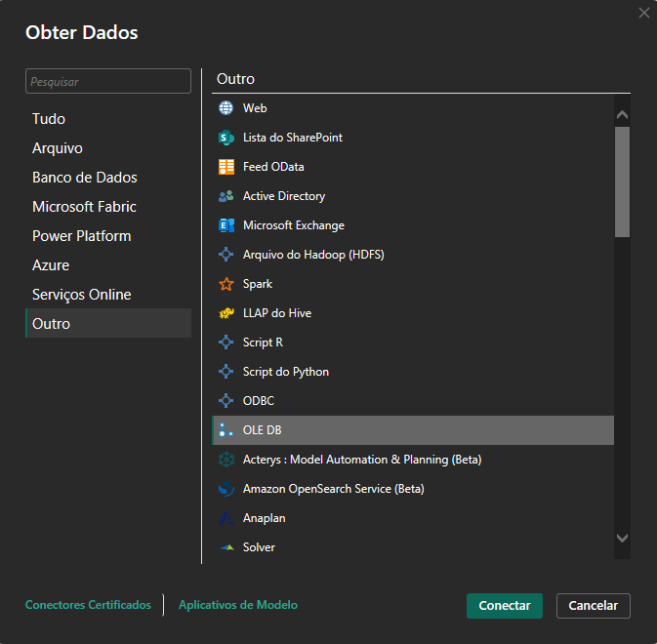The image size is (657, 644).
Task: Click the Solver connector icon
Action: [x=226, y=547]
